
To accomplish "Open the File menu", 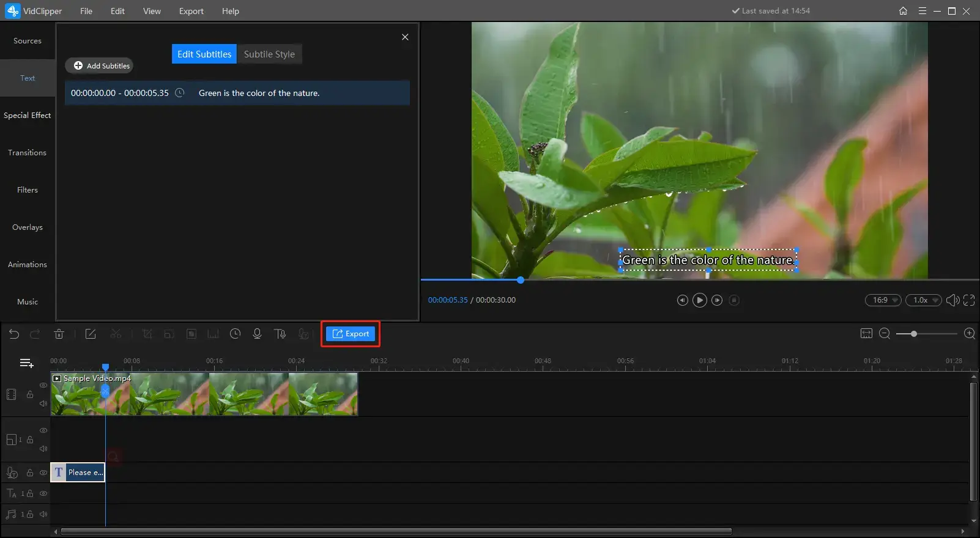I will [x=86, y=11].
